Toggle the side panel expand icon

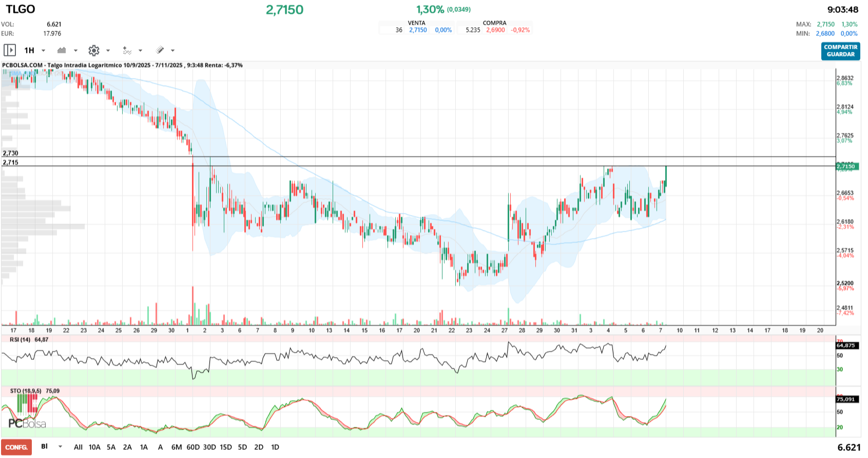9,50
